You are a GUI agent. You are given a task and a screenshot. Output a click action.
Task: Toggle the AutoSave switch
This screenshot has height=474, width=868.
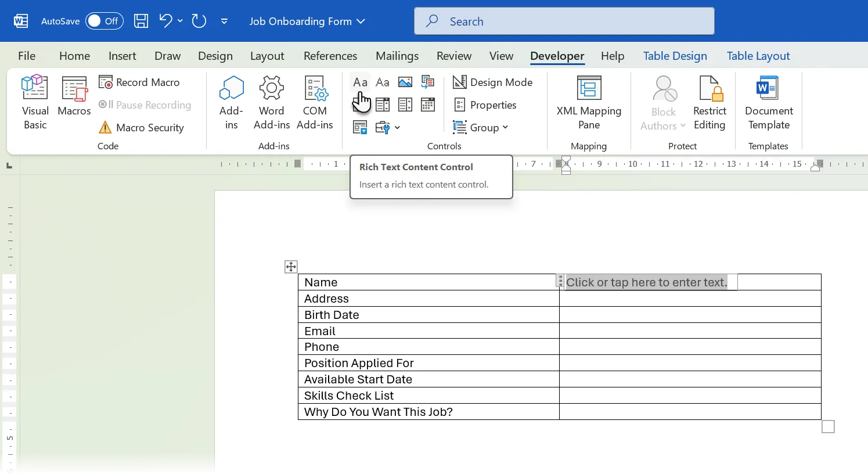104,21
